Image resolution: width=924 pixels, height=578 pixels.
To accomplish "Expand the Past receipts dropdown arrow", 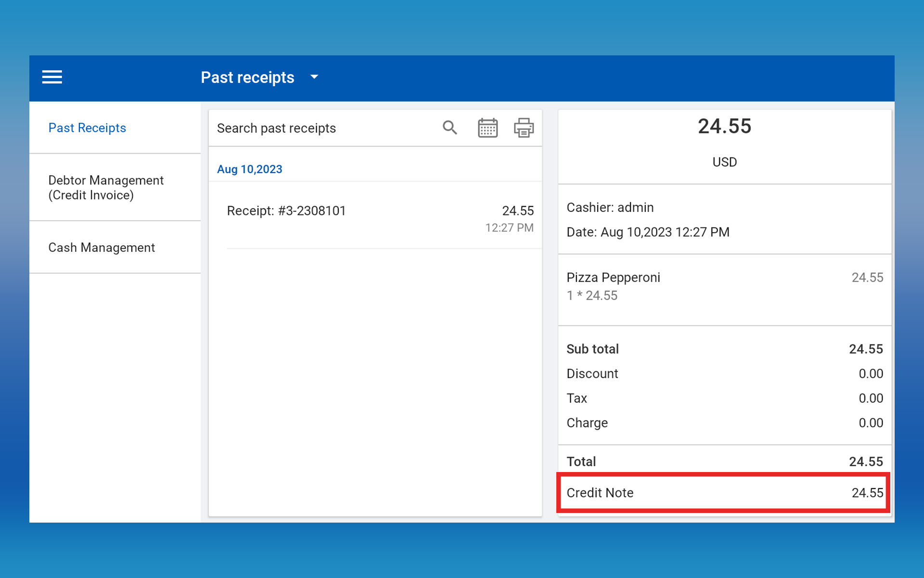I will (x=314, y=77).
